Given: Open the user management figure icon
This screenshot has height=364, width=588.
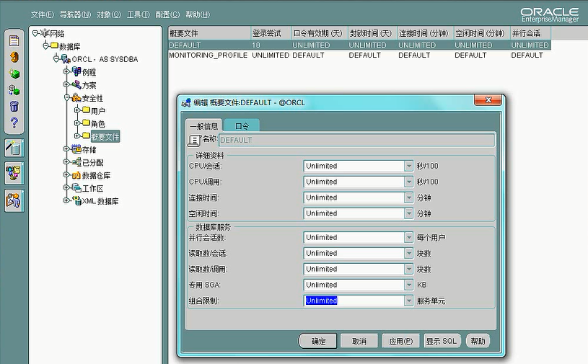Looking at the screenshot, I should pos(14,200).
